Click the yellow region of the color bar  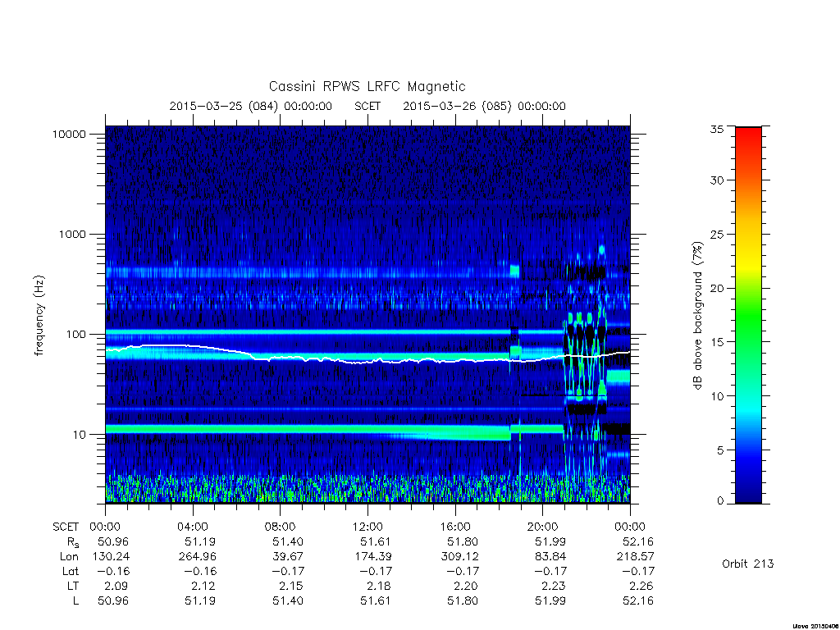click(x=748, y=257)
